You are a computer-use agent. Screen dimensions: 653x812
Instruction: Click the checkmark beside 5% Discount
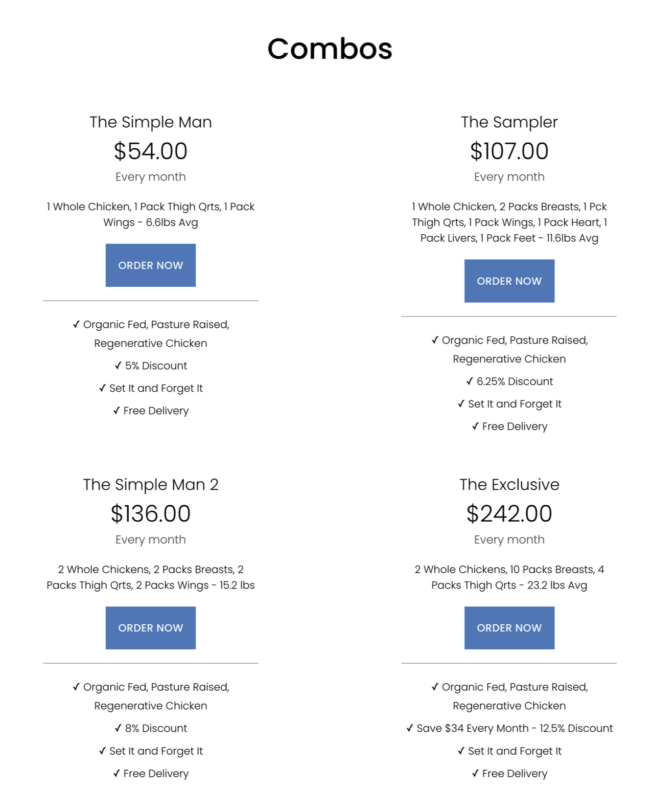[118, 366]
